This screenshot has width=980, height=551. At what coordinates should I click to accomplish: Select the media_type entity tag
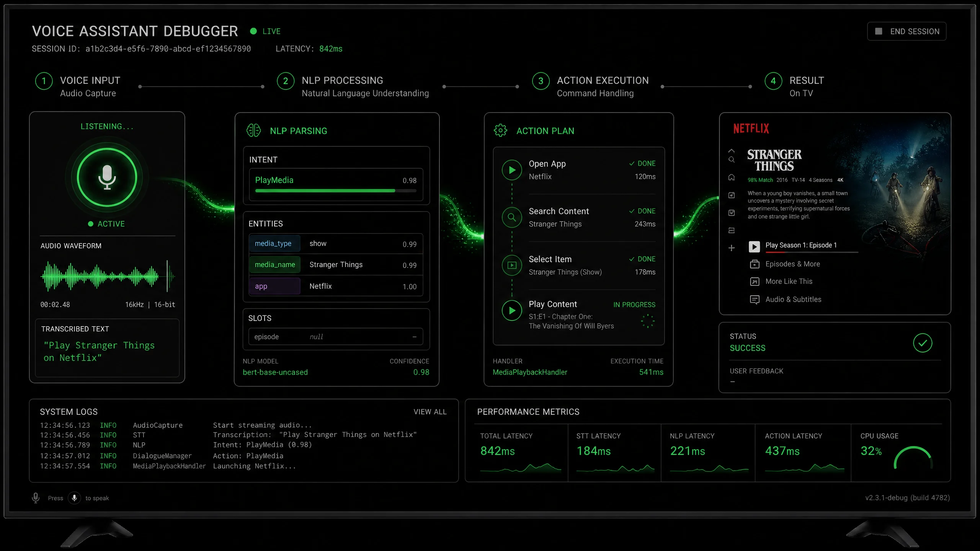tap(274, 244)
